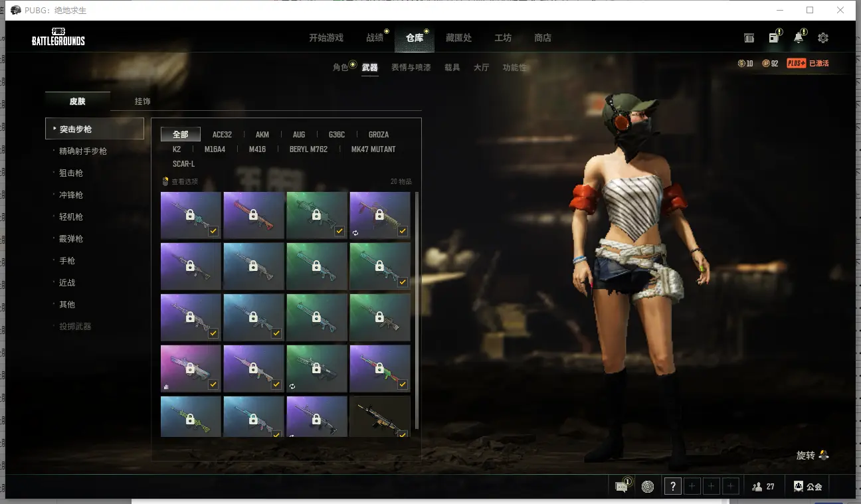861x504 pixels.
Task: Click the middle plus team slot
Action: coord(712,487)
